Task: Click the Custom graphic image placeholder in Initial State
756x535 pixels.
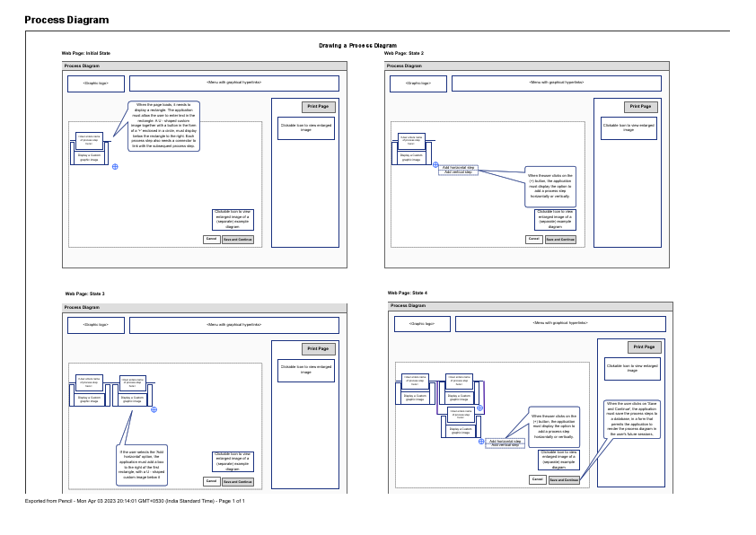Action: [x=90, y=159]
